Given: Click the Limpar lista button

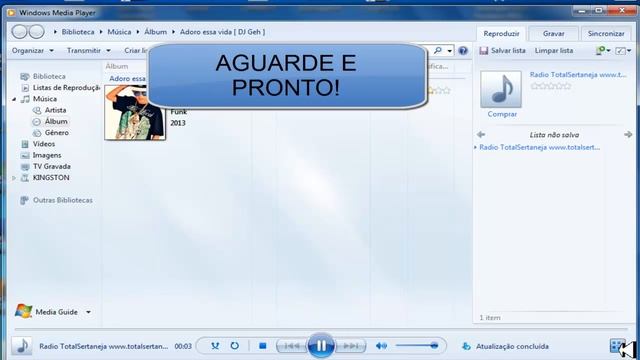Looking at the screenshot, I should 554,51.
